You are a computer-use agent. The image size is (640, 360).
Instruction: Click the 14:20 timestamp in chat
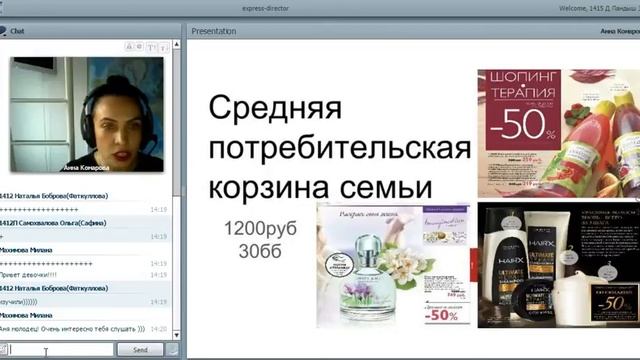(x=159, y=329)
